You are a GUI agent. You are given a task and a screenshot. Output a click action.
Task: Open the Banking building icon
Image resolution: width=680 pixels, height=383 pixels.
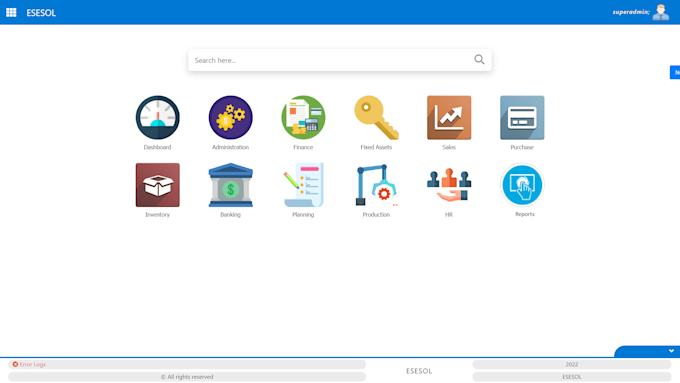230,185
